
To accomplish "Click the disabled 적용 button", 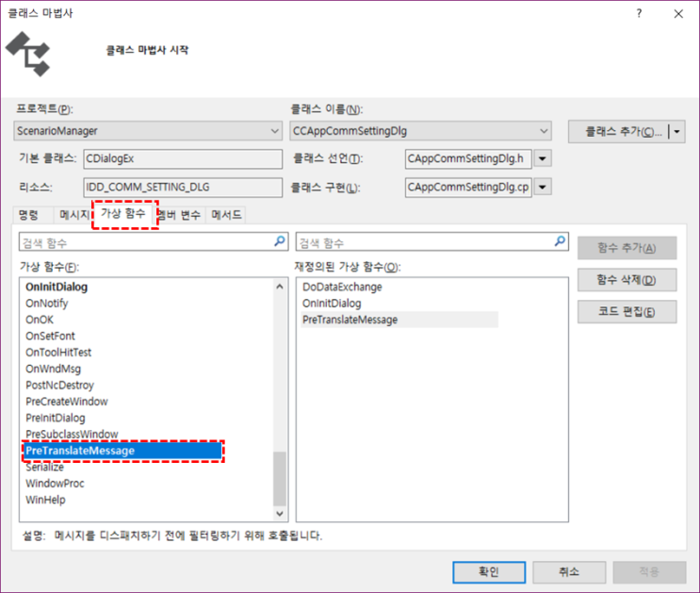I will [x=649, y=572].
